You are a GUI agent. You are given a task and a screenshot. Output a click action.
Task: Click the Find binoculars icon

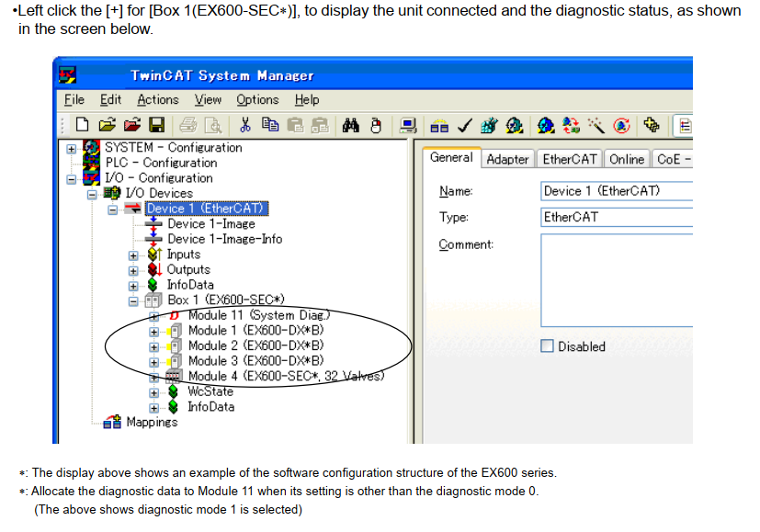350,126
